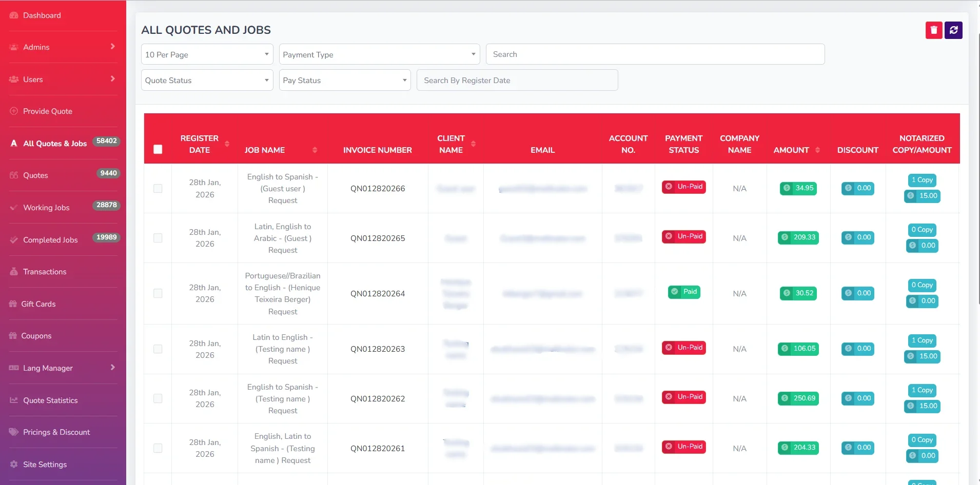Open the 10 Per Page dropdown
980x485 pixels.
coord(207,54)
